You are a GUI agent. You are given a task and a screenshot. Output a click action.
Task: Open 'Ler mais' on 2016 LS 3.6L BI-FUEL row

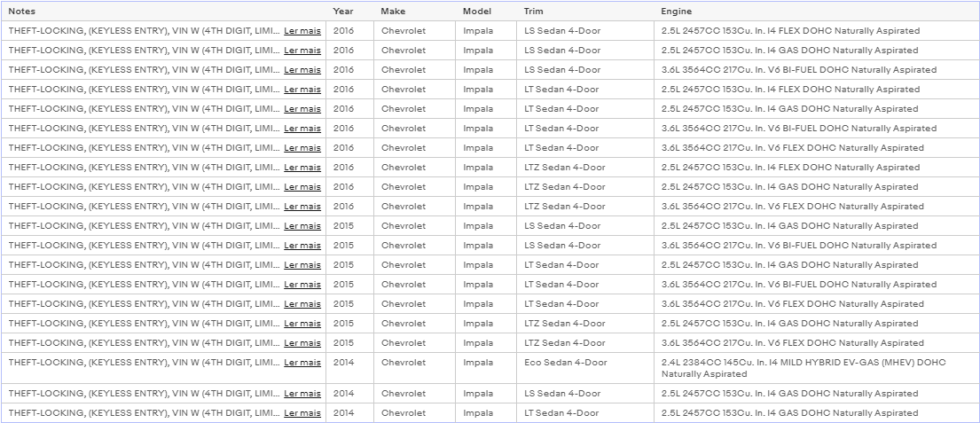(x=302, y=69)
